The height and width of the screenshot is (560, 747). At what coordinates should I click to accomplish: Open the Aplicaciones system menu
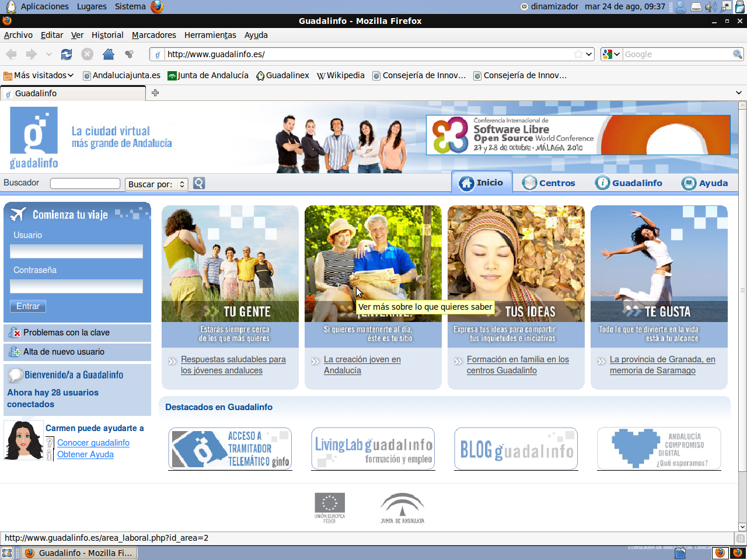tap(45, 6)
